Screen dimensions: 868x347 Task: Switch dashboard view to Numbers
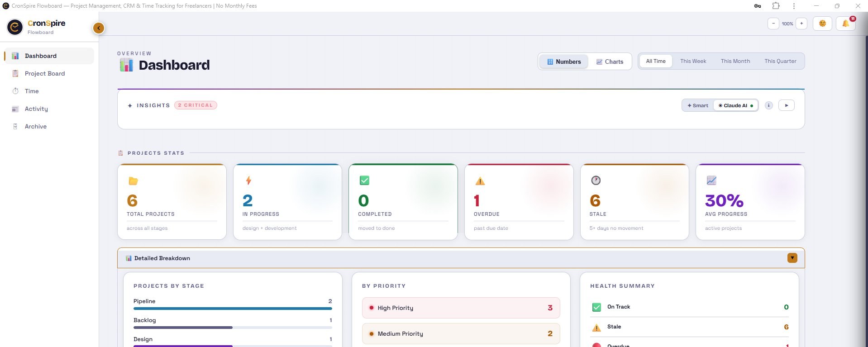coord(564,62)
